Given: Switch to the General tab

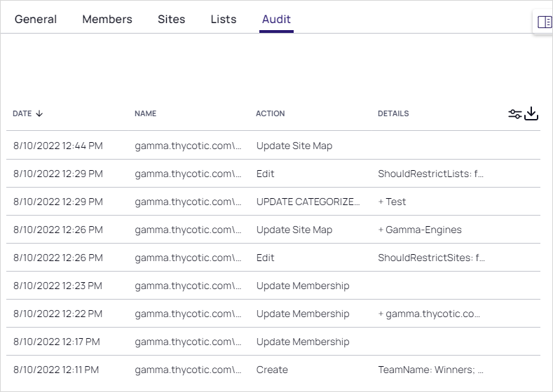Looking at the screenshot, I should [36, 20].
